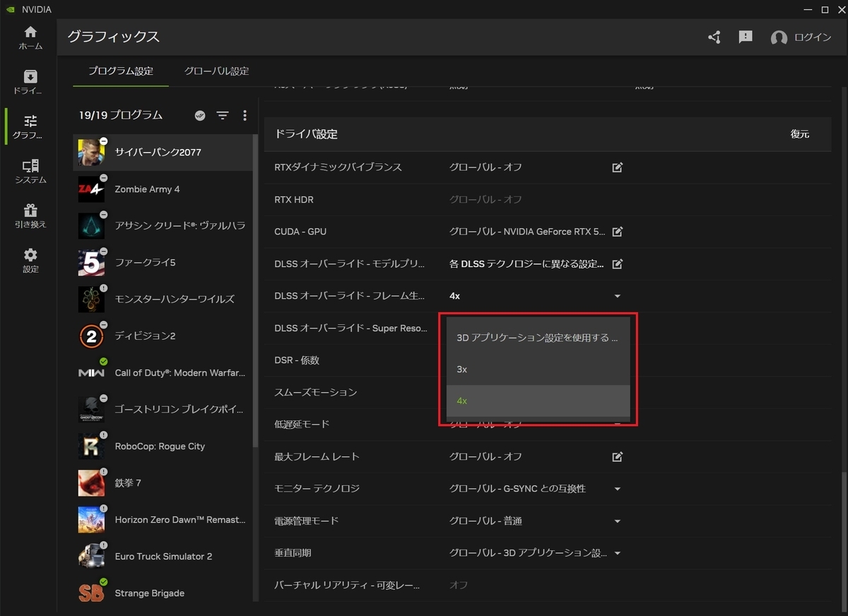The height and width of the screenshot is (616, 848).
Task: Choose the use 3D application setting option
Action: tap(538, 338)
